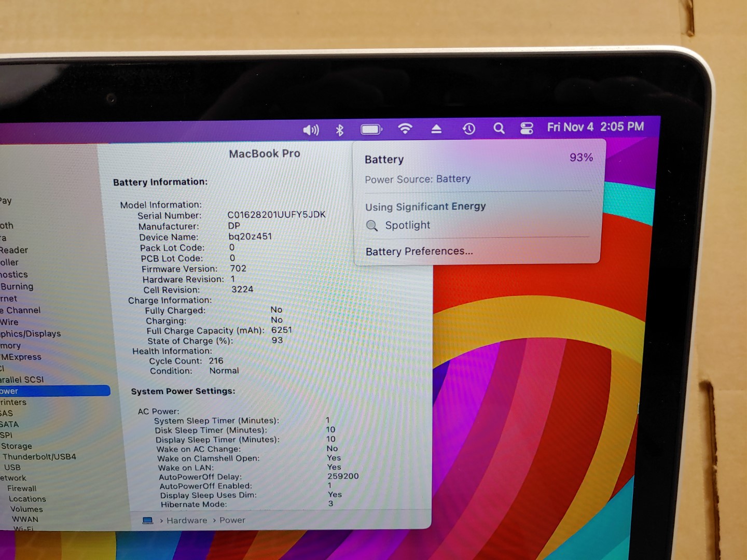Click the date and time Fri Nov 4
The image size is (747, 560).
596,127
